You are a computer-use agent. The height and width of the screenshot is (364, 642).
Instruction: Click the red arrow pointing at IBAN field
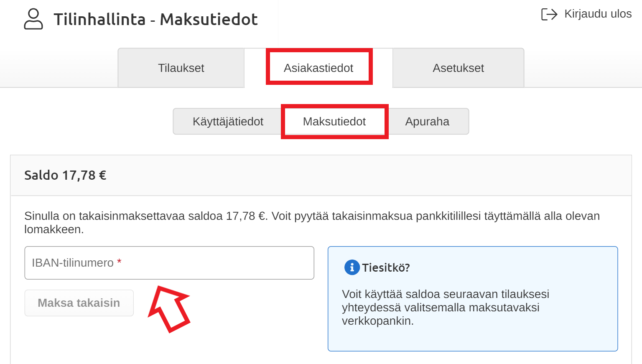[169, 308]
